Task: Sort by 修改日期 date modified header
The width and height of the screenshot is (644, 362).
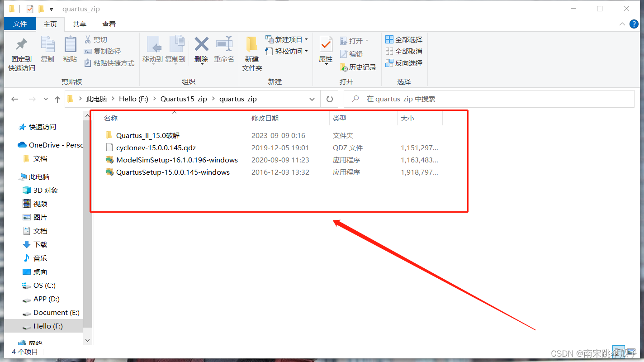Action: (265, 118)
